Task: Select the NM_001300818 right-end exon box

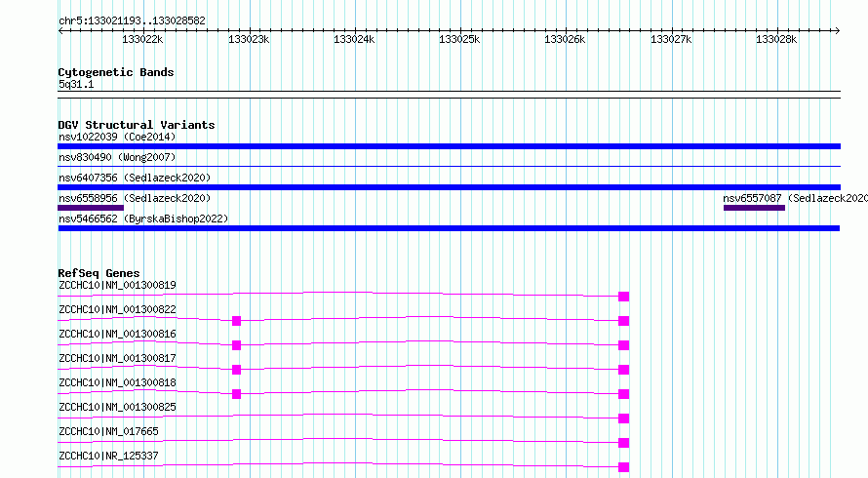Action: 624,394
